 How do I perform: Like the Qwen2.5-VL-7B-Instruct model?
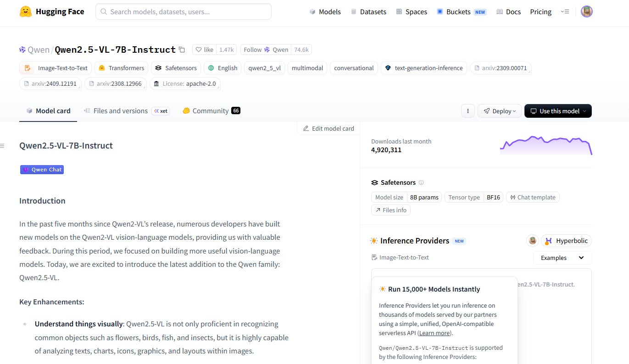click(205, 50)
